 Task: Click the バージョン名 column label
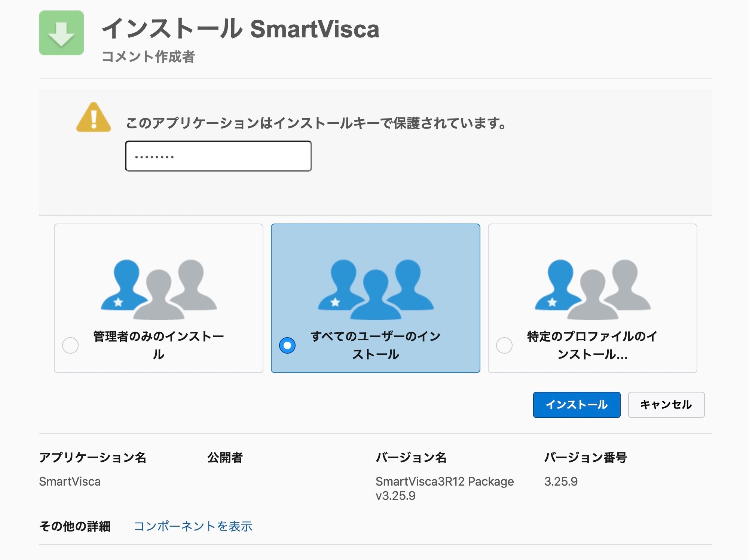pos(411,457)
